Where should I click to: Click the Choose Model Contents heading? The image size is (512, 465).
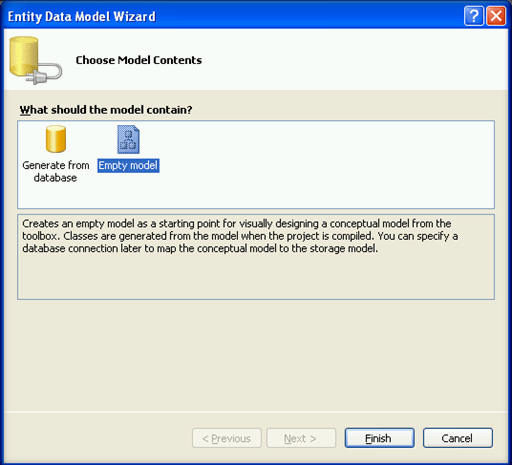(x=139, y=60)
